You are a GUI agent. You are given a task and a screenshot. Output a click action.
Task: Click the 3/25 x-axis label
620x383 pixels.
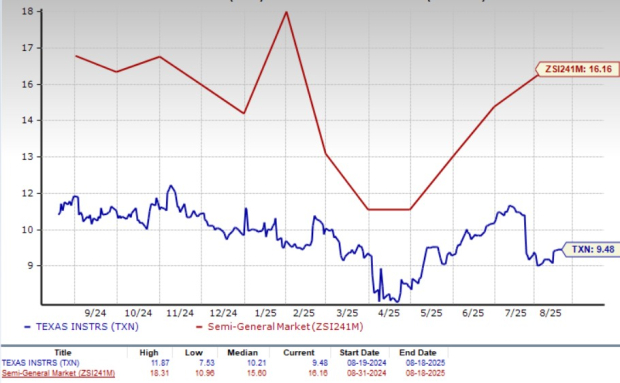(x=347, y=313)
